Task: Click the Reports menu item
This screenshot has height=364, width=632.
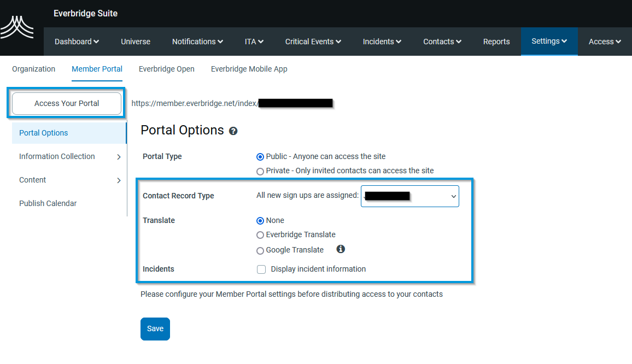Action: tap(496, 41)
